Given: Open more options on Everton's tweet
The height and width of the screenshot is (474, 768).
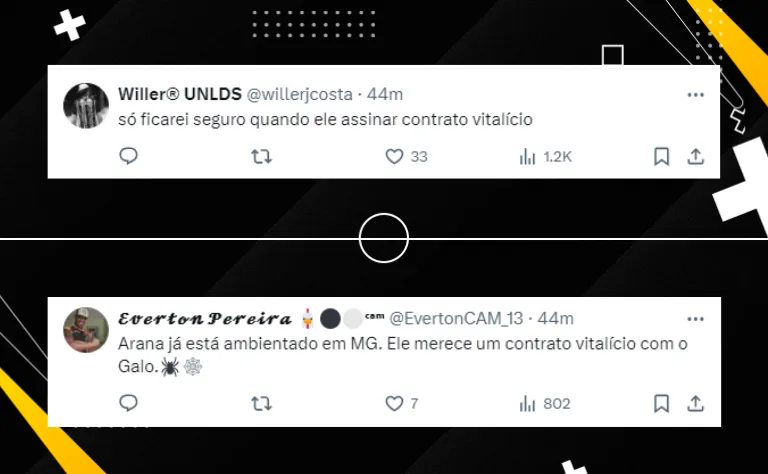Looking at the screenshot, I should pyautogui.click(x=696, y=319).
